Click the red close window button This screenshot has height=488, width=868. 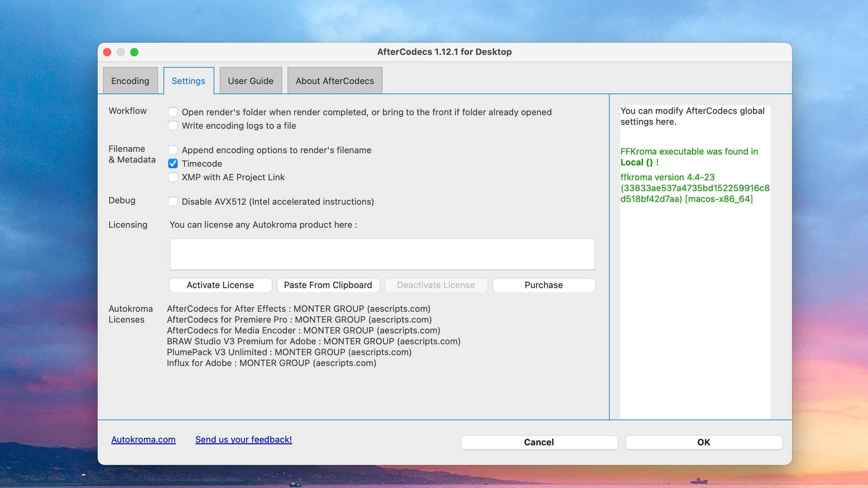tap(107, 52)
